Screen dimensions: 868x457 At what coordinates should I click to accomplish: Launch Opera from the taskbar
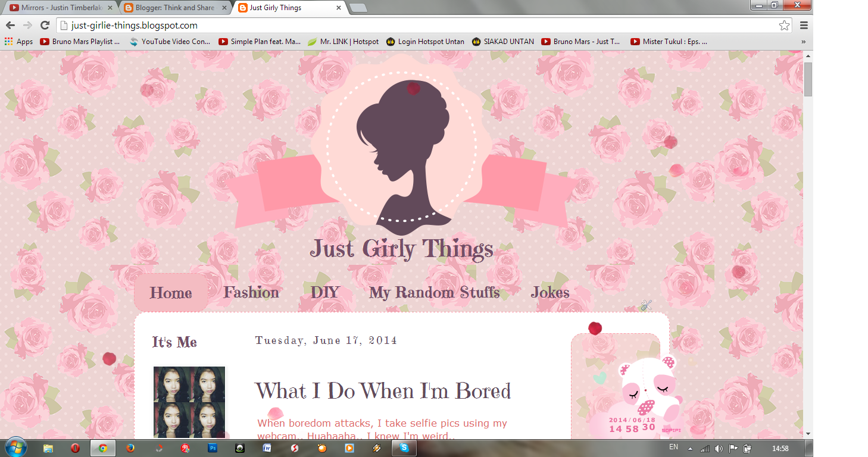tap(76, 448)
